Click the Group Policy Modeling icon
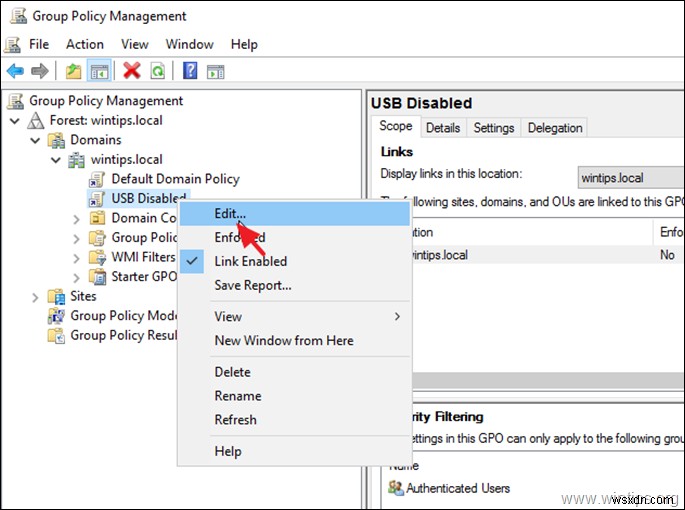Screen dimensions: 685x510 [x=56, y=316]
